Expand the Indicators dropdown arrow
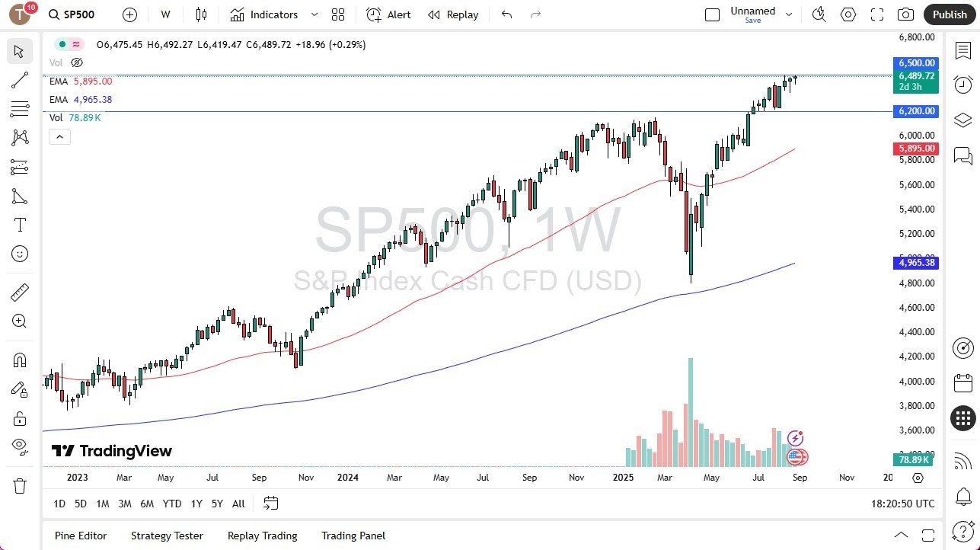The image size is (980, 550). 313,14
